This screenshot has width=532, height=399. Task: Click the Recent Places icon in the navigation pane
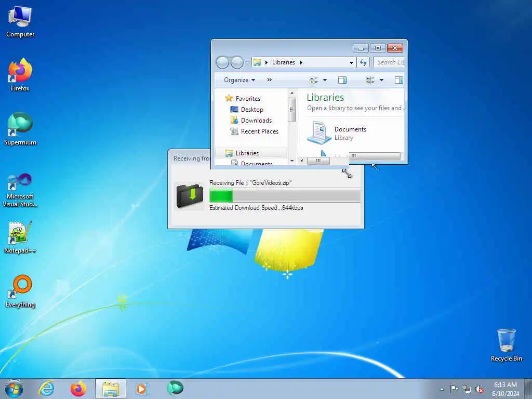click(x=234, y=131)
